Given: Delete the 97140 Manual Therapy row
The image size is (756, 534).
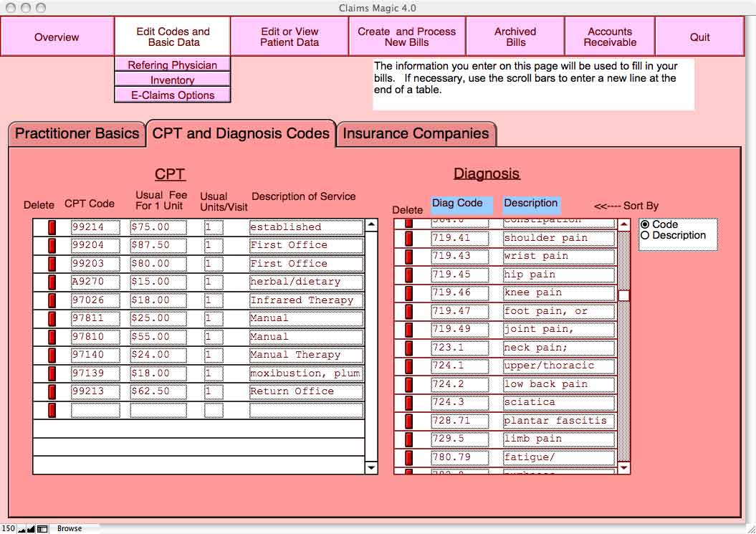Looking at the screenshot, I should [52, 355].
